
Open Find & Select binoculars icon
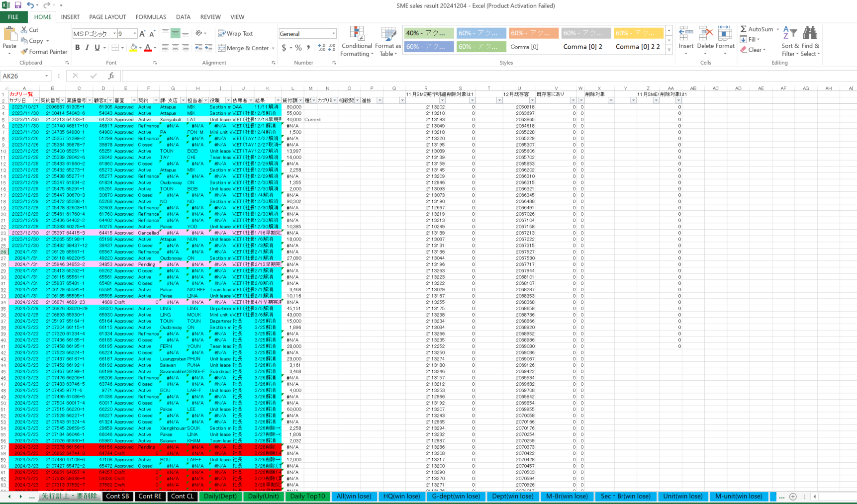coord(810,41)
